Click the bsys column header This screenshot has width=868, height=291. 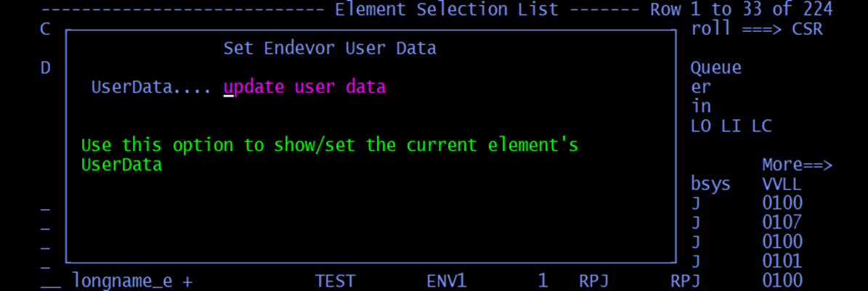[x=710, y=184]
